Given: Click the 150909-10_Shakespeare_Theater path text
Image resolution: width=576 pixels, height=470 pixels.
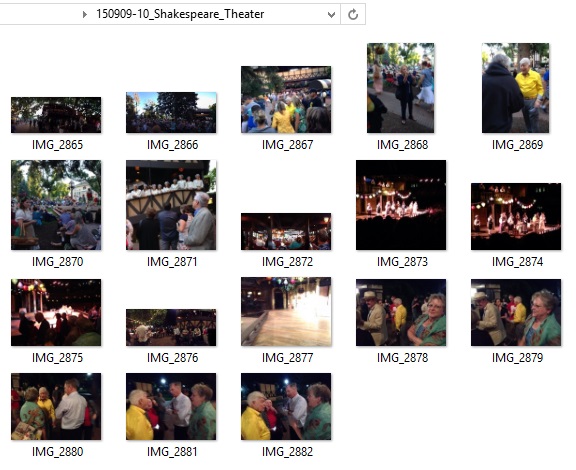Looking at the screenshot, I should [180, 14].
